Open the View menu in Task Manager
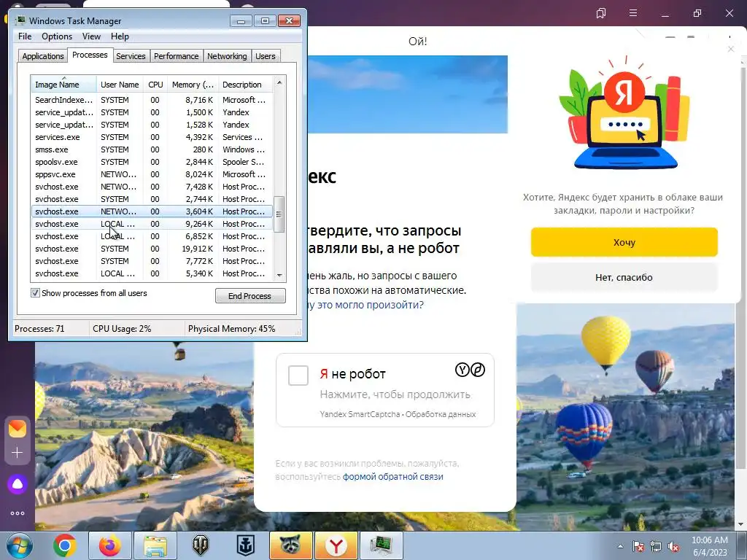Image resolution: width=747 pixels, height=560 pixels. (x=91, y=36)
